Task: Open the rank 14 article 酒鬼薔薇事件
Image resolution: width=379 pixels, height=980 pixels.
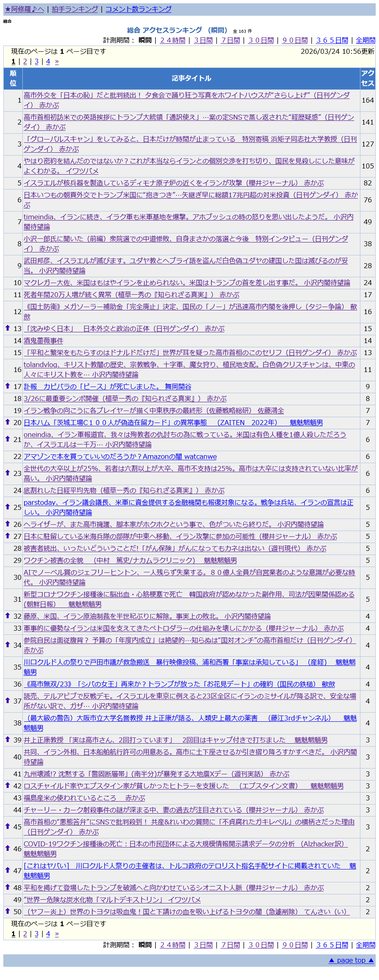Action: click(43, 341)
